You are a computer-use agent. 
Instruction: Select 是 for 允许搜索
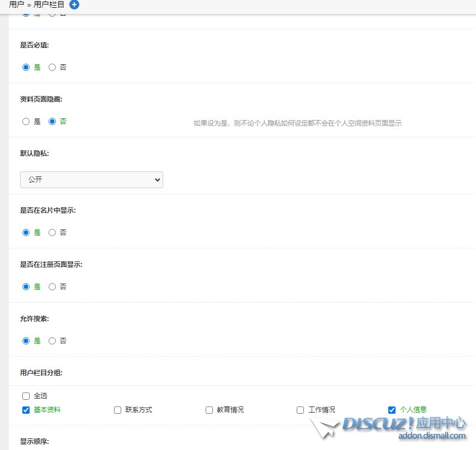(26, 341)
